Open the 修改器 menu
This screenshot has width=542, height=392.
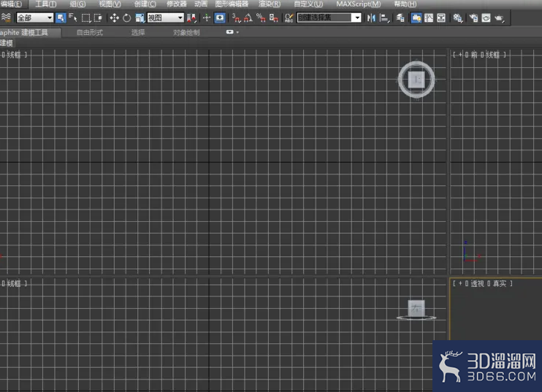pyautogui.click(x=176, y=4)
